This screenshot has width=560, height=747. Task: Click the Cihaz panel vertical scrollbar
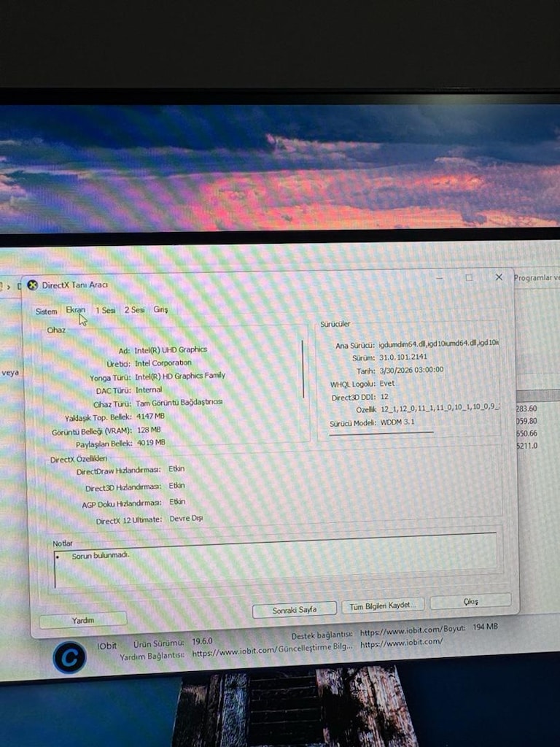(x=303, y=368)
